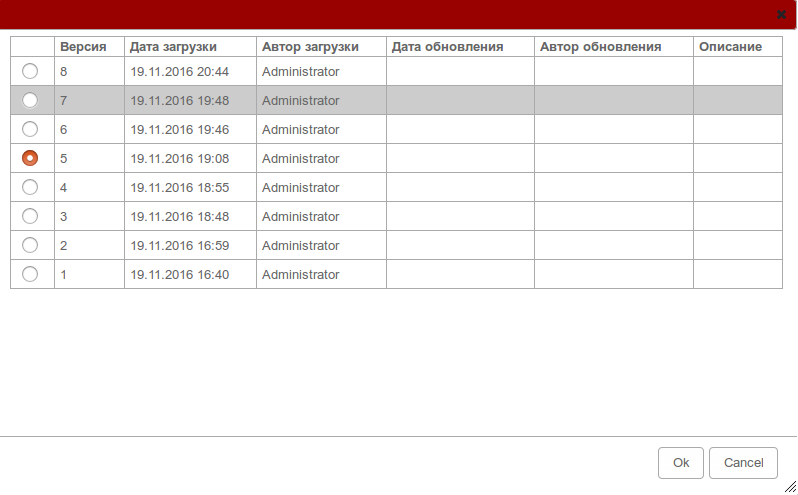Choose the version 3 radio button
This screenshot has width=798, height=495.
point(30,216)
